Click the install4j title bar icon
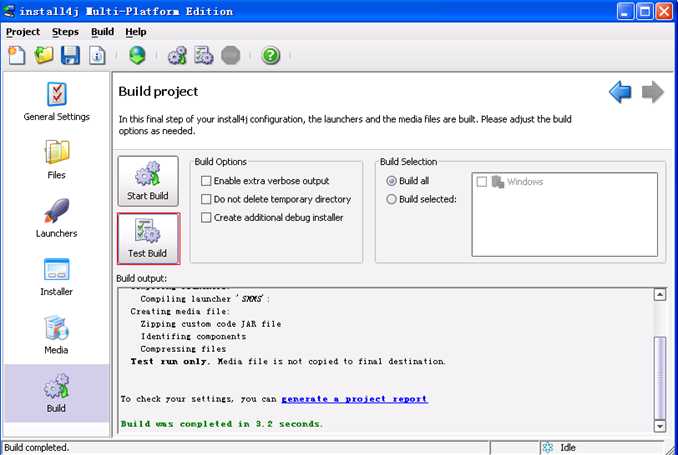This screenshot has height=455, width=678. pyautogui.click(x=9, y=10)
